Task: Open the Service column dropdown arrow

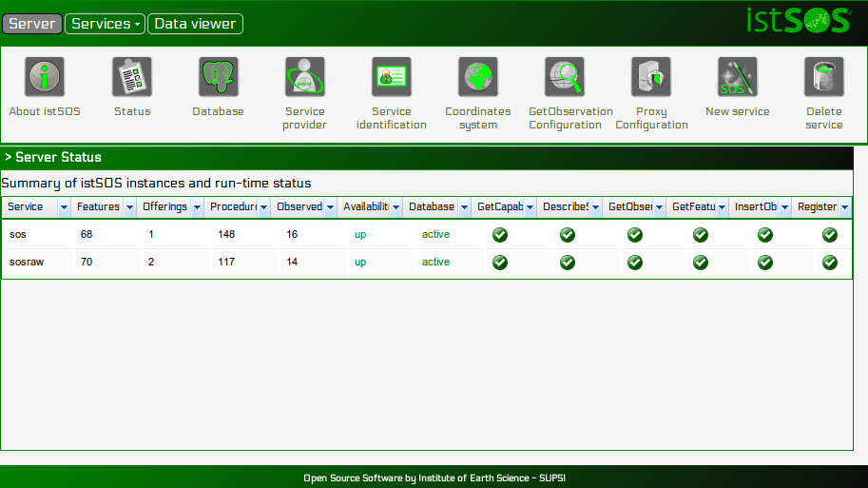Action: point(64,207)
